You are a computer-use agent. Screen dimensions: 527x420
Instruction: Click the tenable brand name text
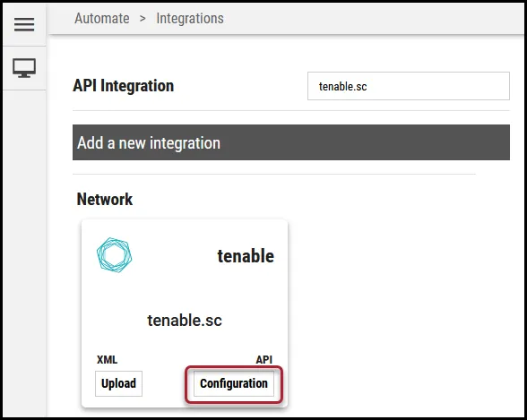246,256
